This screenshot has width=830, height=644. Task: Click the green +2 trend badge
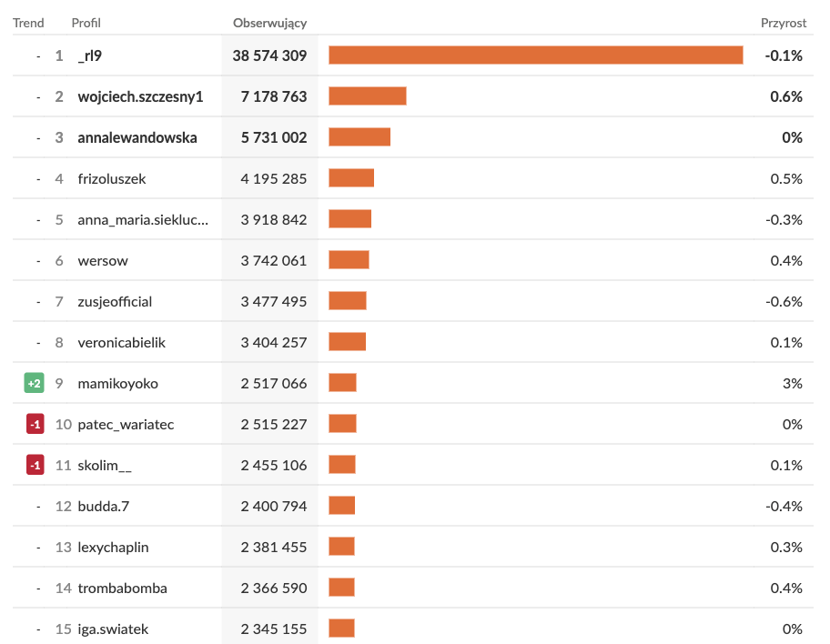(x=34, y=384)
